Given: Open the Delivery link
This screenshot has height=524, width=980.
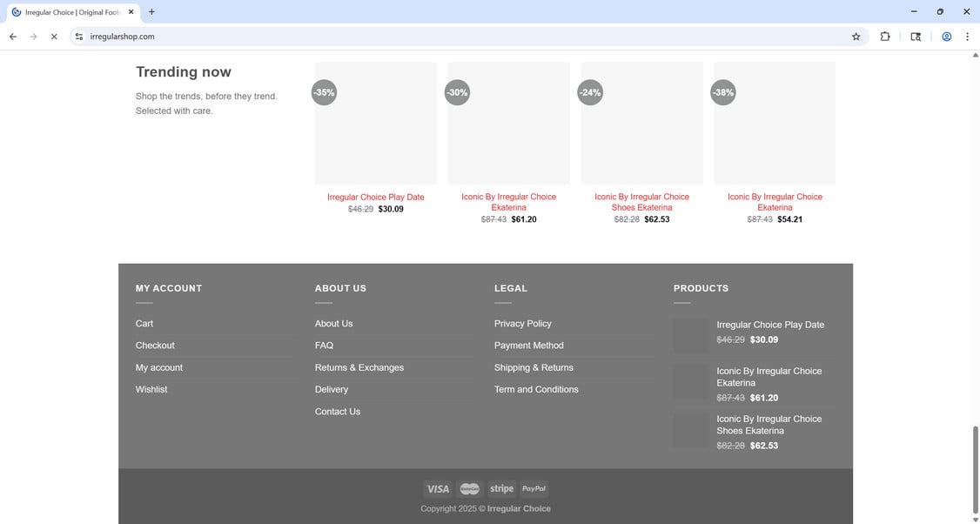Looking at the screenshot, I should click(x=332, y=389).
